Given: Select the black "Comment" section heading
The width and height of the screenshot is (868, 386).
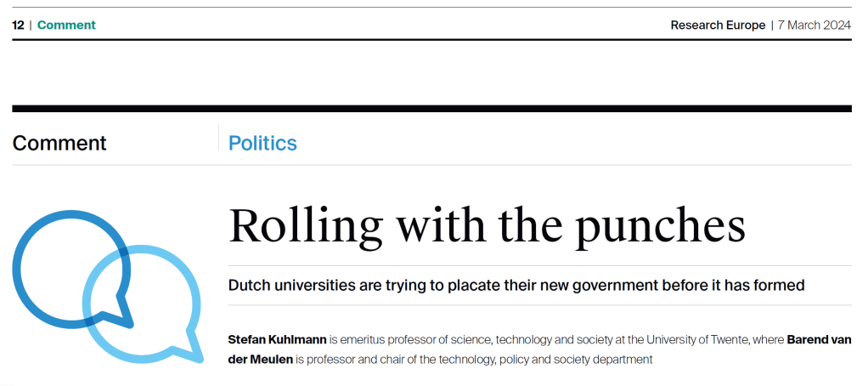Looking at the screenshot, I should (59, 143).
